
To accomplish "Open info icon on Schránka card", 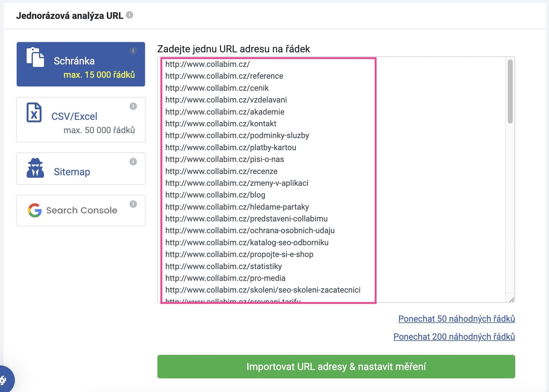I will (x=133, y=51).
